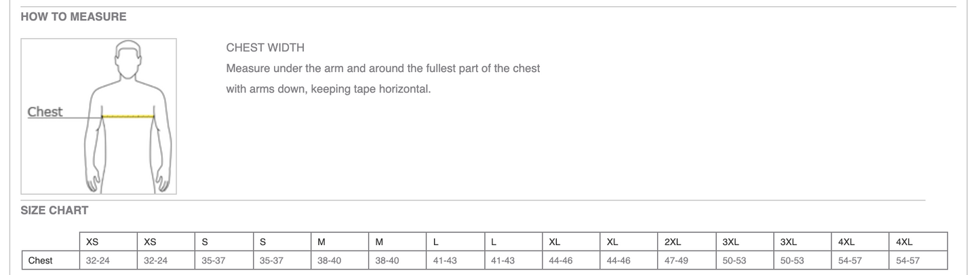This screenshot has width=980, height=275.
Task: Click the "Chest" label inside the diagram
Action: (45, 112)
